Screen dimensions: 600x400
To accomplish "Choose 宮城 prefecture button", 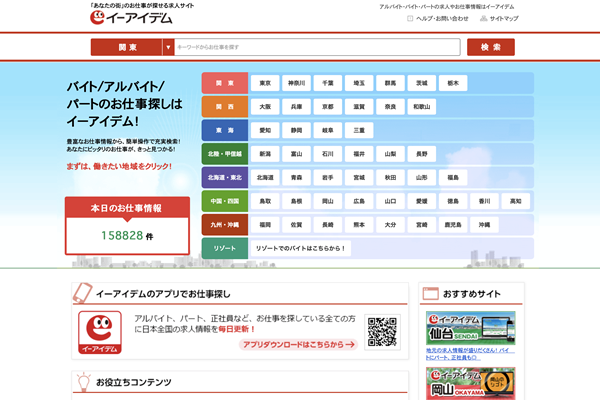I will pos(359,178).
